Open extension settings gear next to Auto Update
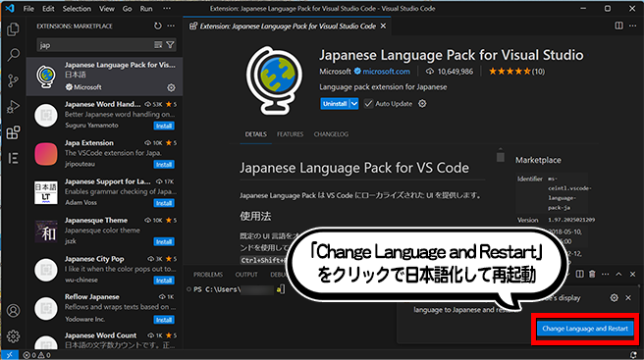The image size is (644, 360). pyautogui.click(x=422, y=103)
